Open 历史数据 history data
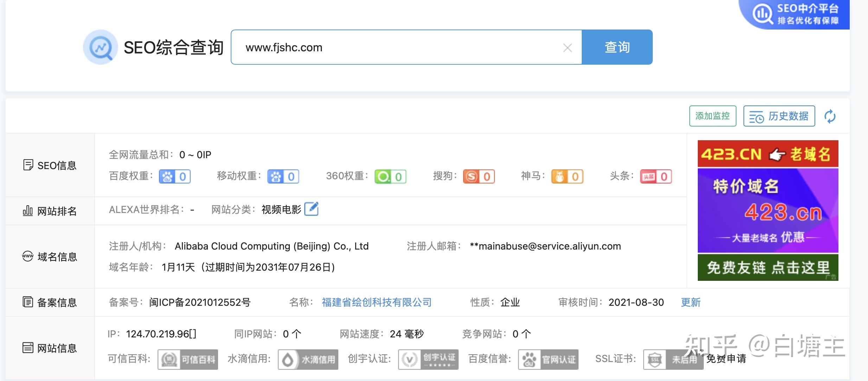This screenshot has width=868, height=381. tap(779, 116)
